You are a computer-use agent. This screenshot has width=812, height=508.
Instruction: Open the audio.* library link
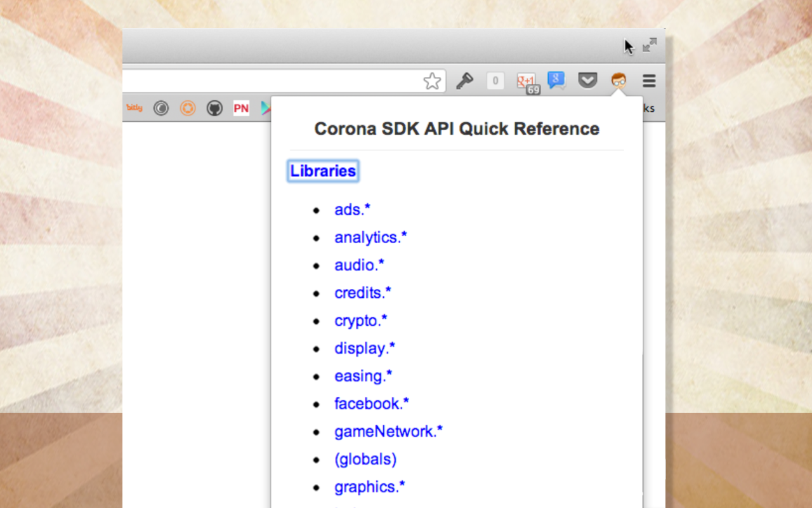click(x=360, y=265)
